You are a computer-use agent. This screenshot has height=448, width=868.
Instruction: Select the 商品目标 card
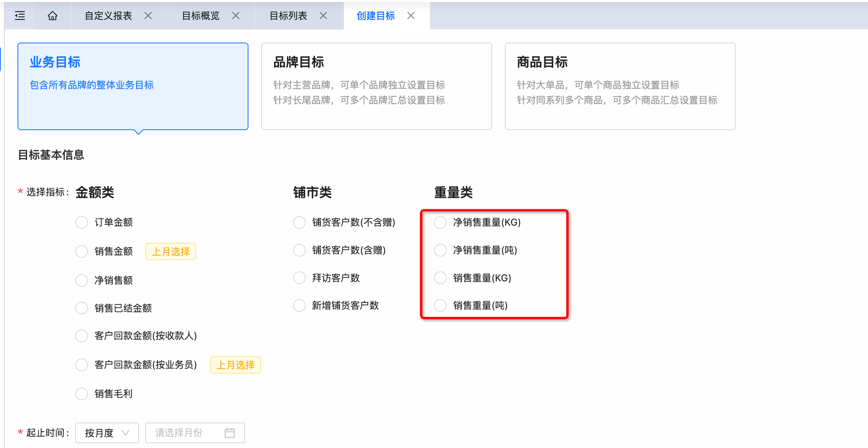[x=620, y=86]
